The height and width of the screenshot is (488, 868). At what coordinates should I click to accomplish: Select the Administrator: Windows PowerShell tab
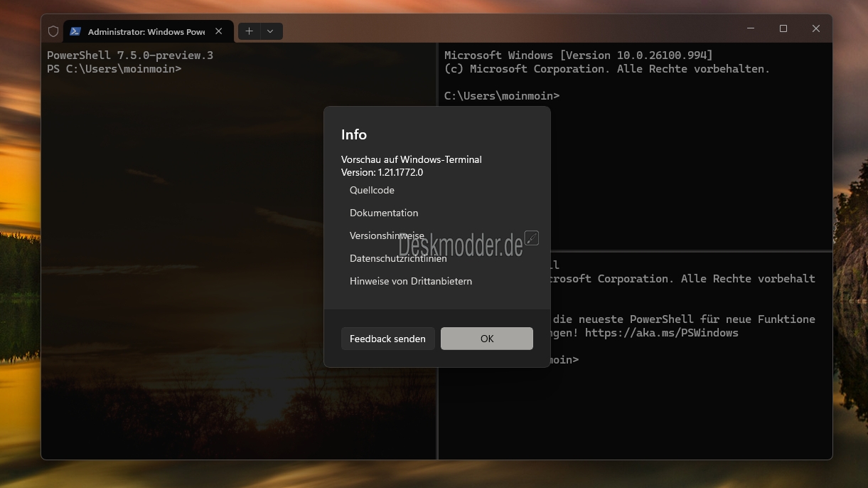point(147,31)
